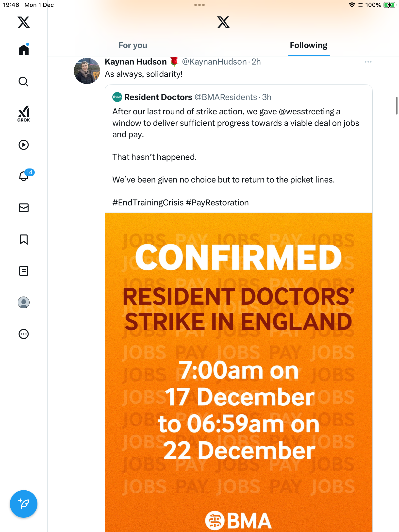
Task: Switch to the For you tab
Action: pyautogui.click(x=133, y=45)
